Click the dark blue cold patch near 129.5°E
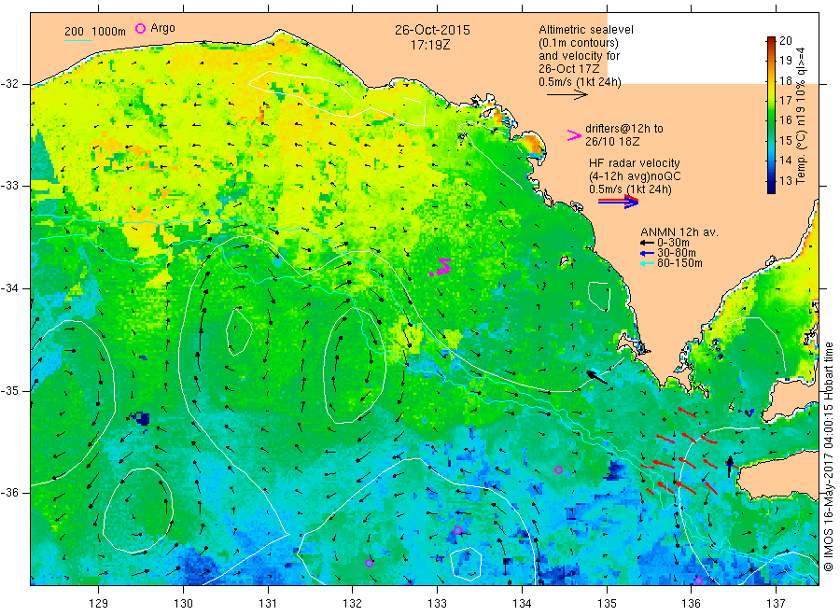Viewport: 840px width, 616px height. point(142,418)
